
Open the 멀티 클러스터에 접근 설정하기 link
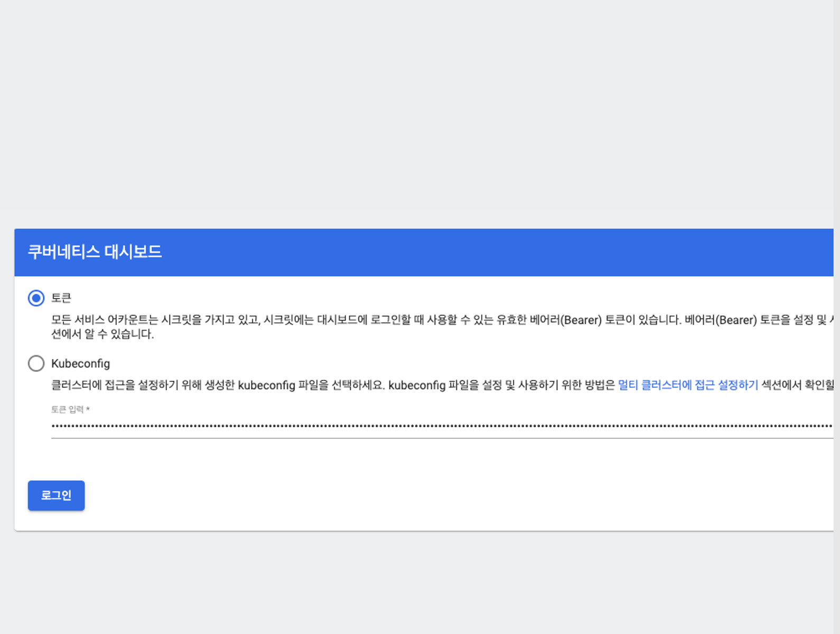pyautogui.click(x=688, y=385)
